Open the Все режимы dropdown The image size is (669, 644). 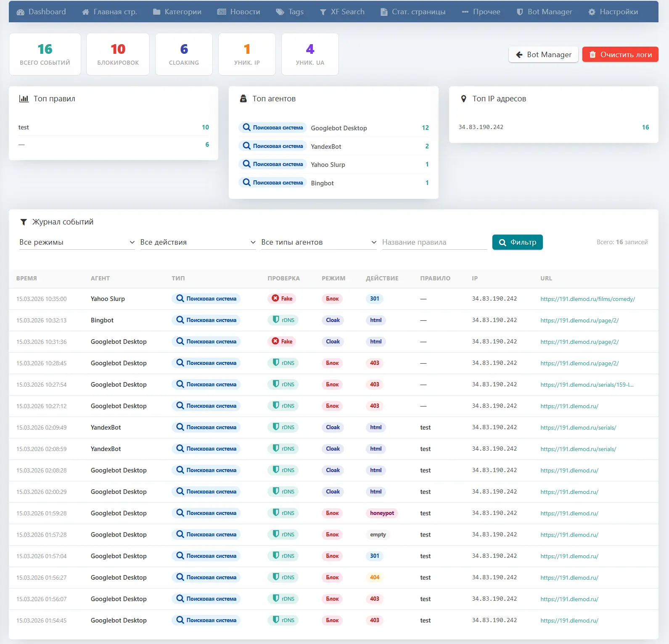click(77, 242)
